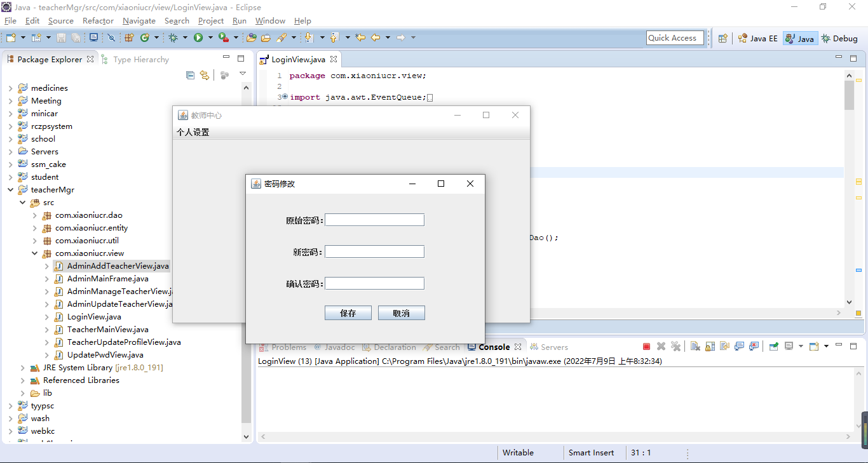Click the Open Terminal monitor icon in toolbar
The width and height of the screenshot is (868, 463).
pos(93,38)
